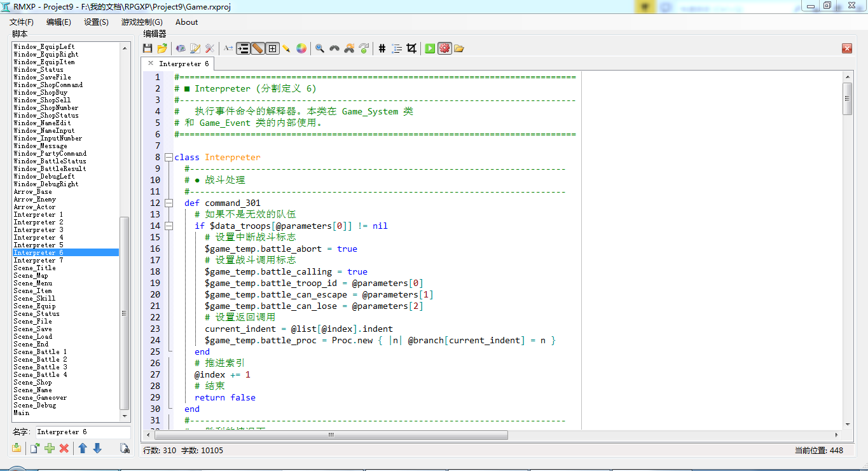
Task: Collapse the def command_301 fold marker
Action: 169,203
